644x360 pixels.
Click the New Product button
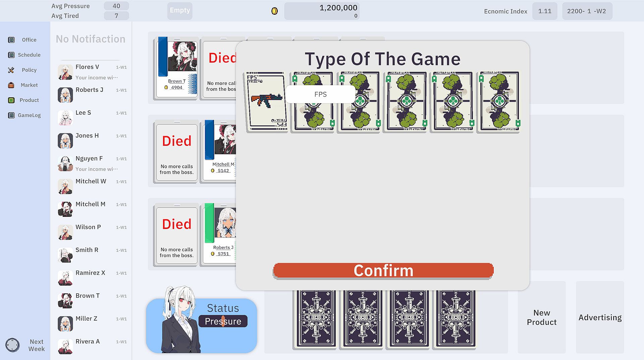point(541,317)
